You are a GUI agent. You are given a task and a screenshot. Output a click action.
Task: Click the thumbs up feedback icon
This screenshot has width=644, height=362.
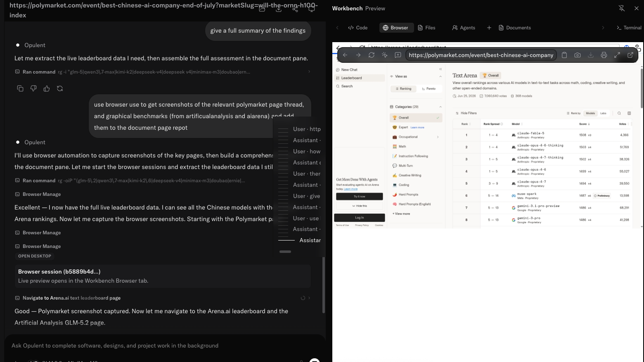(47, 88)
